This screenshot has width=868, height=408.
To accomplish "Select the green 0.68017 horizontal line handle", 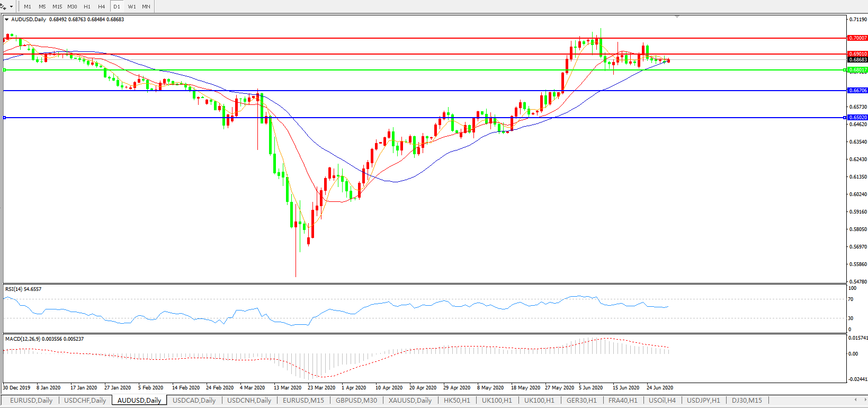I will (5, 70).
